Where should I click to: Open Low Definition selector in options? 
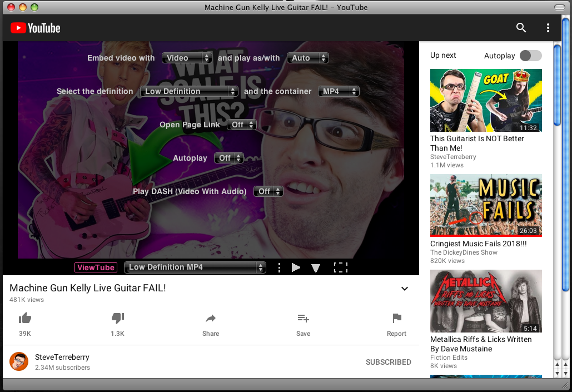click(189, 91)
